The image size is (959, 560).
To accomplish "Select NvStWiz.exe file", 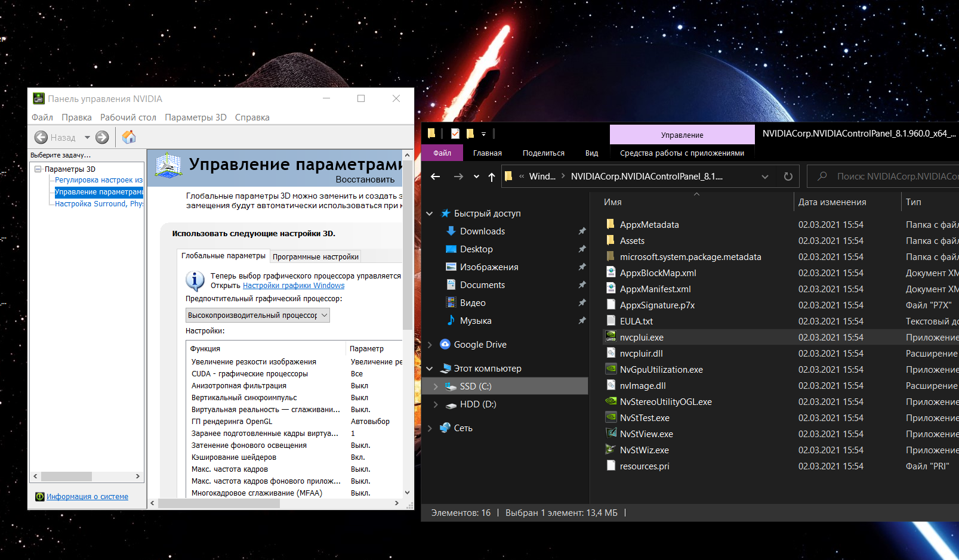I will (x=644, y=450).
